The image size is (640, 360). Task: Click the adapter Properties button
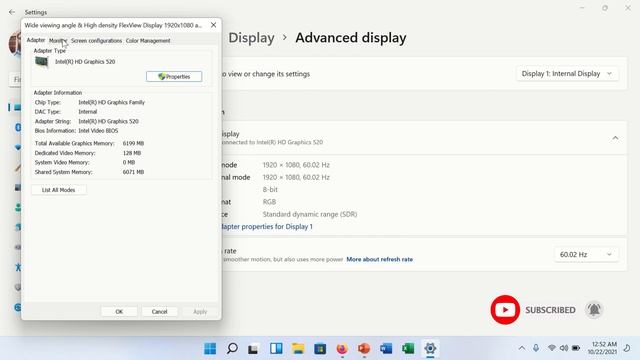pos(174,77)
